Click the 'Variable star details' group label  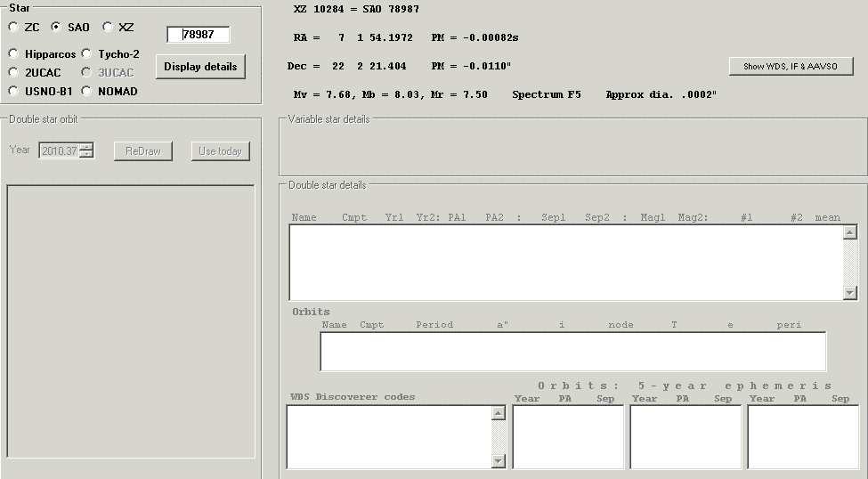[x=329, y=119]
